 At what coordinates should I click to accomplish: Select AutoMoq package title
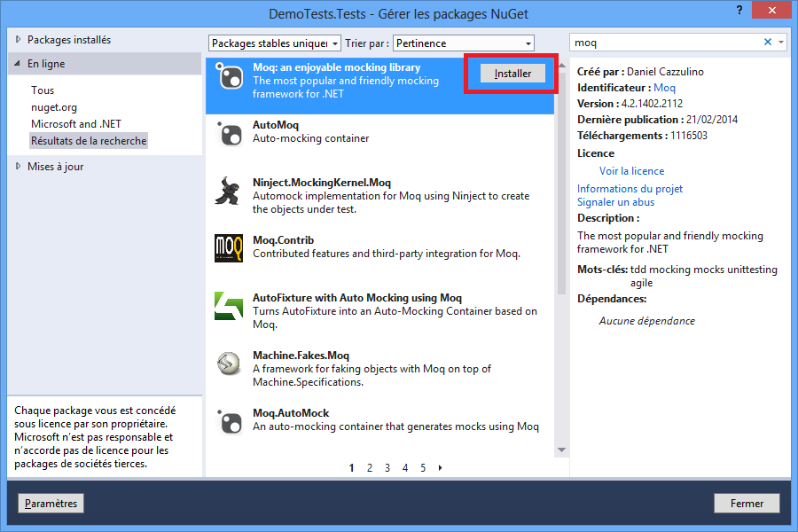pos(276,125)
